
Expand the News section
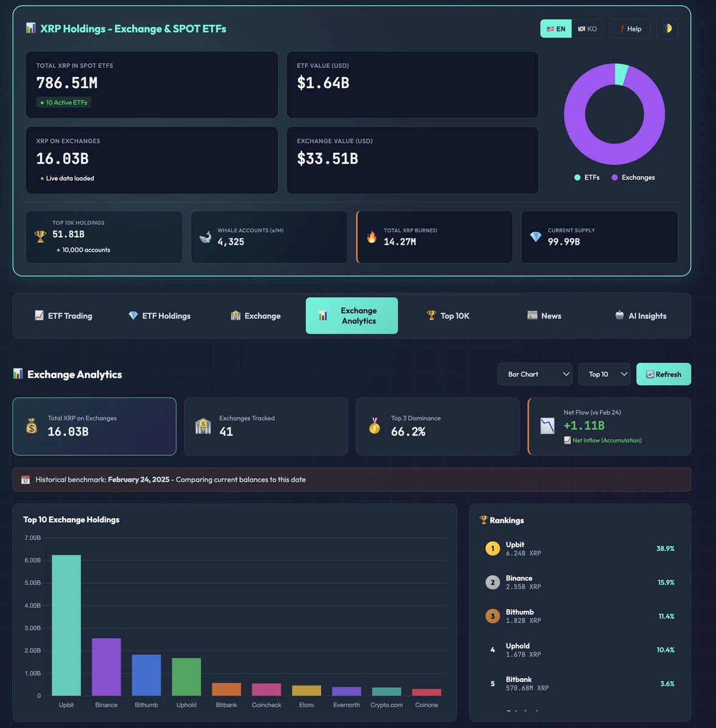tap(544, 315)
